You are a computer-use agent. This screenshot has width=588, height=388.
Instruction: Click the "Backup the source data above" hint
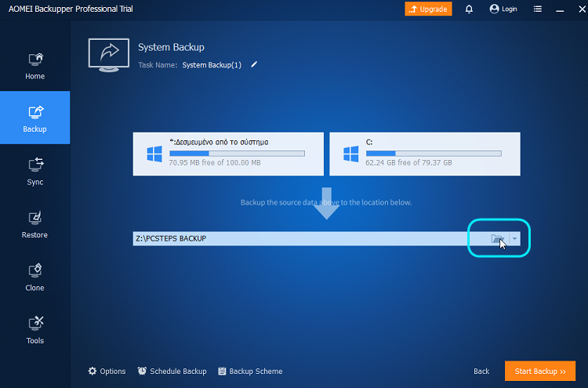[x=326, y=202]
